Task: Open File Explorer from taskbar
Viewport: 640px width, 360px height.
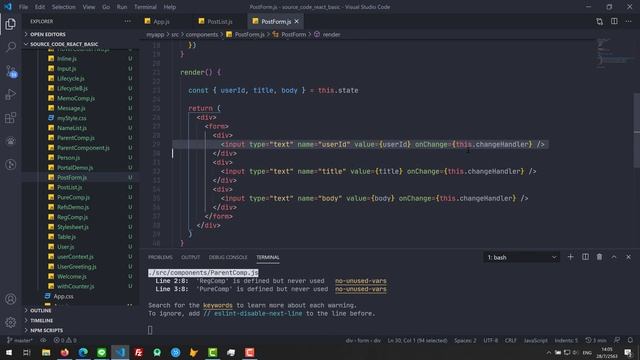Action: click(46, 353)
